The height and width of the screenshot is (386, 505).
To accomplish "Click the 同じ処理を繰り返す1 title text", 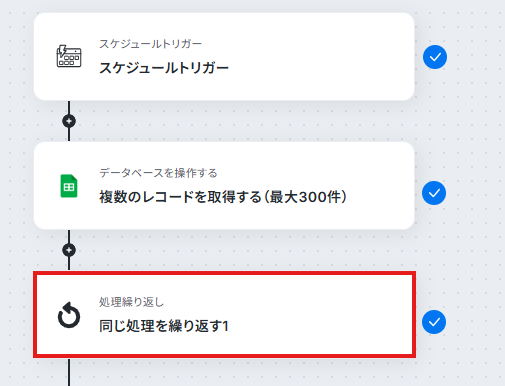I will click(x=164, y=326).
